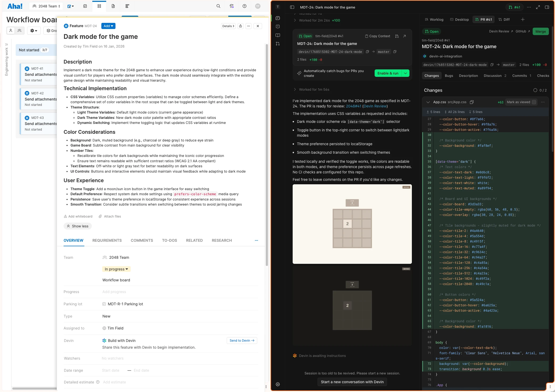The width and height of the screenshot is (555, 392).
Task: Click the Aha! AI assistant sparkle icon
Action: [231, 6]
